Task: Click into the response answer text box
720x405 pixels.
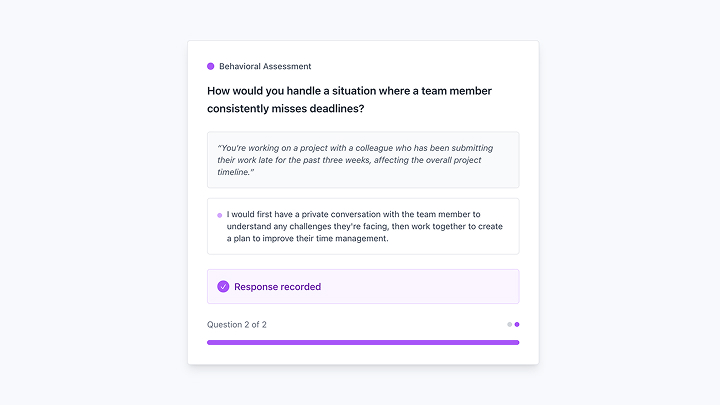Action: click(363, 226)
